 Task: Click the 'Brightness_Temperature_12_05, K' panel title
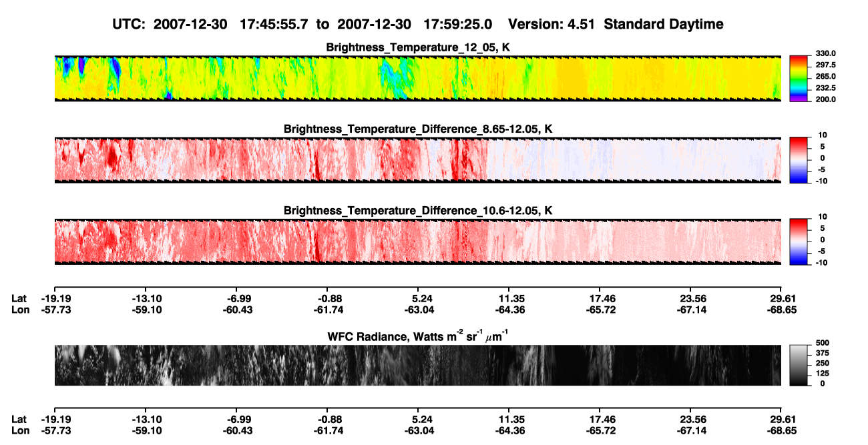point(418,47)
